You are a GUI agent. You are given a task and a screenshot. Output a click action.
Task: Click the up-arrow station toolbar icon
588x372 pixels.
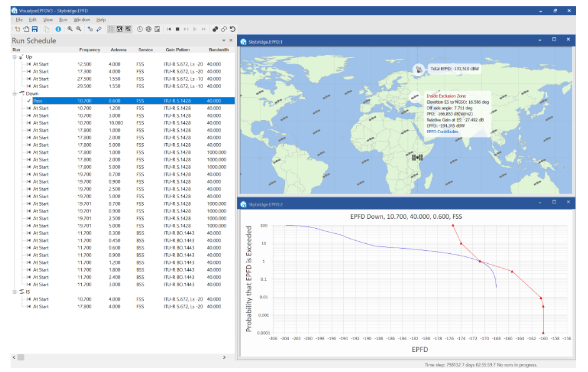pos(90,29)
